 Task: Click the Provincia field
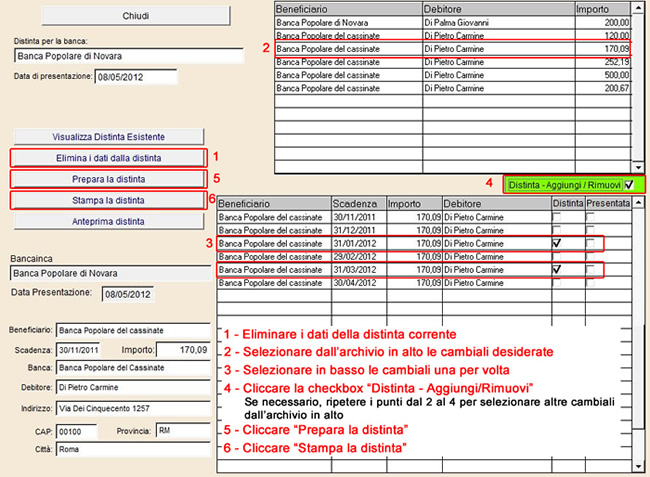click(183, 431)
